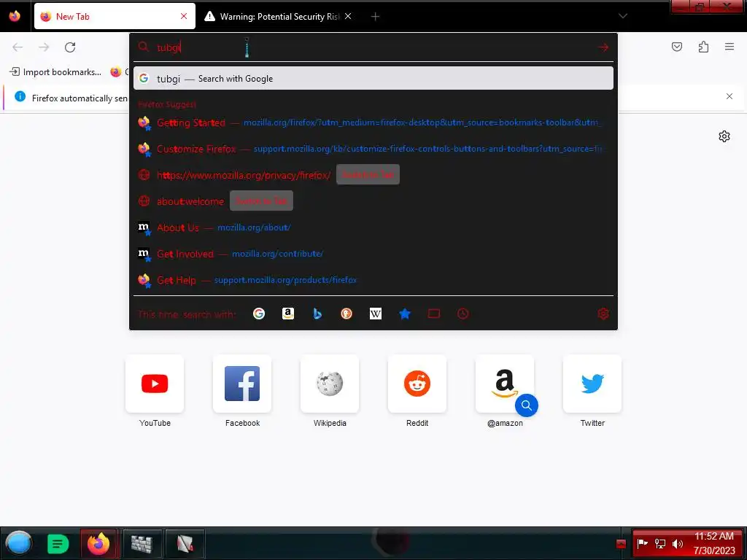Search with Amazon one-off icon
Viewport: 747px width, 560px height.
(x=287, y=314)
